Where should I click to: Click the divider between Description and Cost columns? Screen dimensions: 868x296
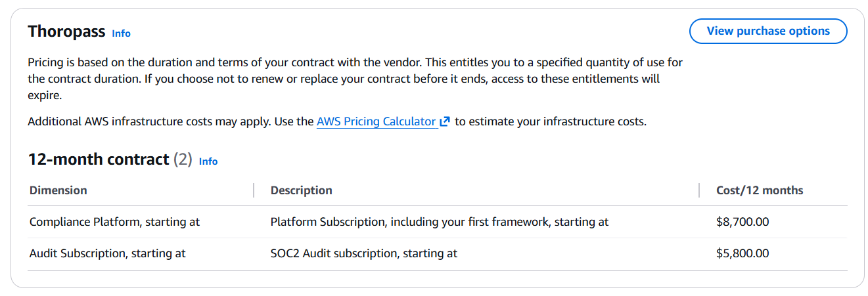point(699,190)
